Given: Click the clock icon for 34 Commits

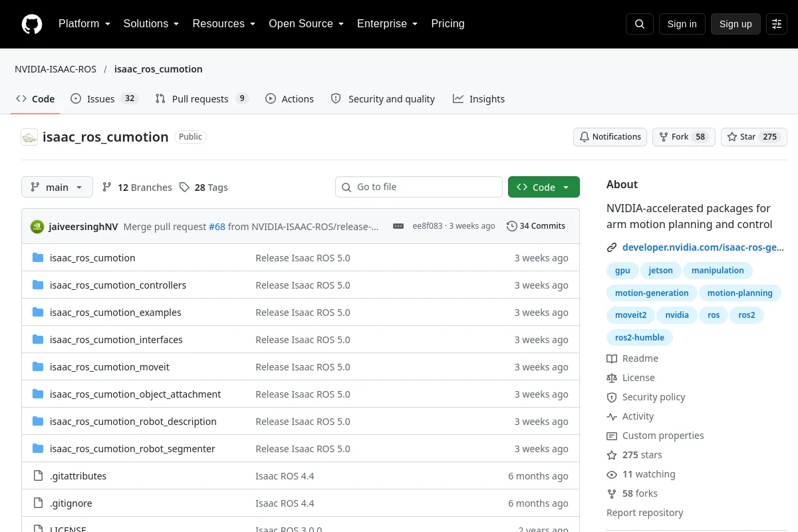Looking at the screenshot, I should pos(511,226).
